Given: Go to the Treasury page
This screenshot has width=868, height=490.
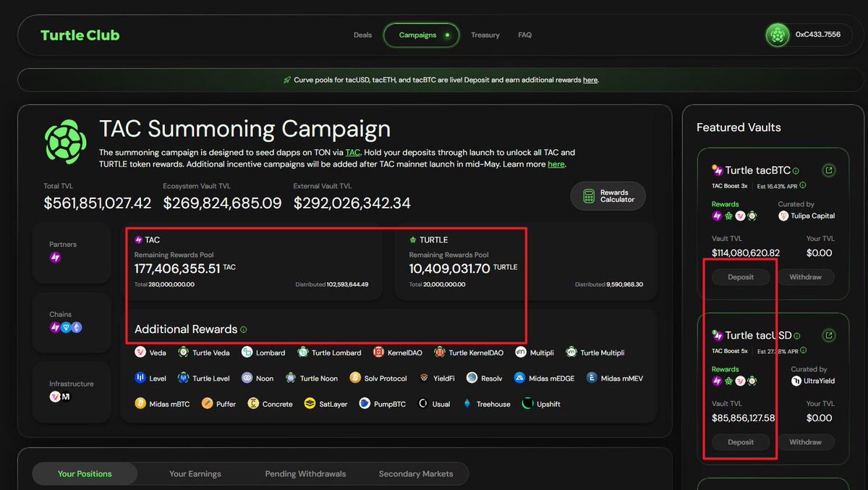Looking at the screenshot, I should click(485, 35).
